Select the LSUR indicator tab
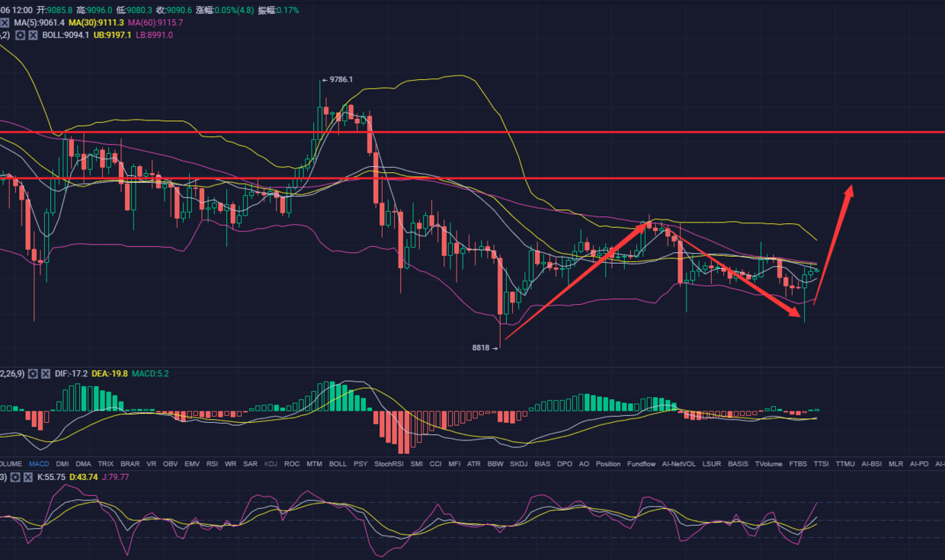945x560 pixels. [712, 463]
